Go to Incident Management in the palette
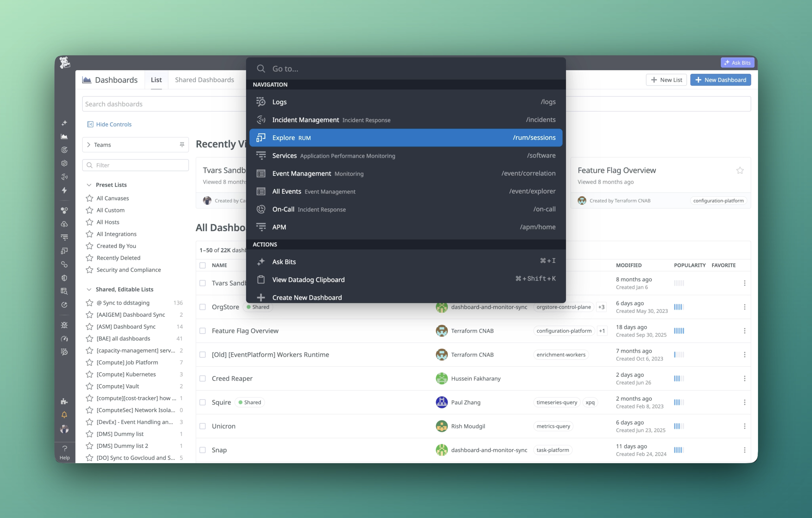 tap(406, 120)
